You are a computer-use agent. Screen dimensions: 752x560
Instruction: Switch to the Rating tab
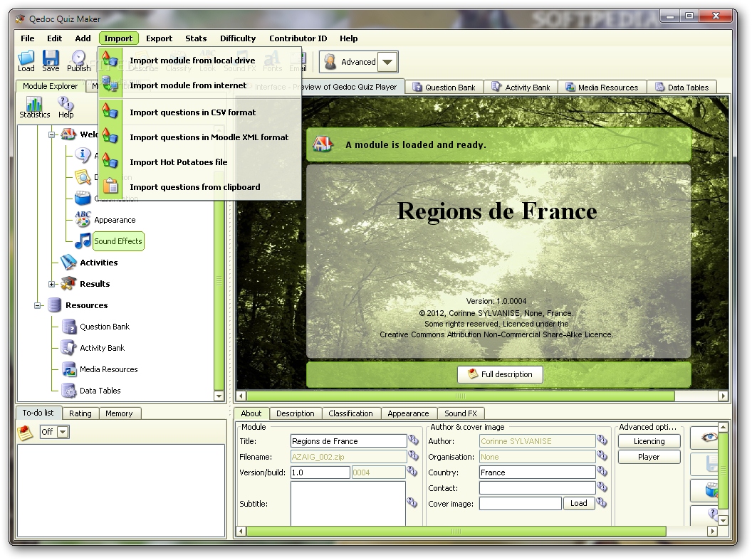tap(80, 413)
